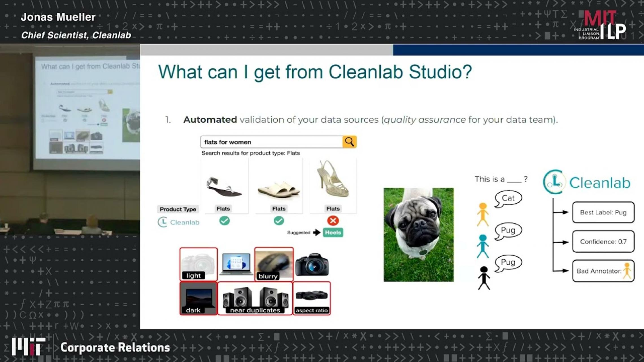Click the green Heels suggested label
This screenshot has height=362, width=644.
click(333, 232)
